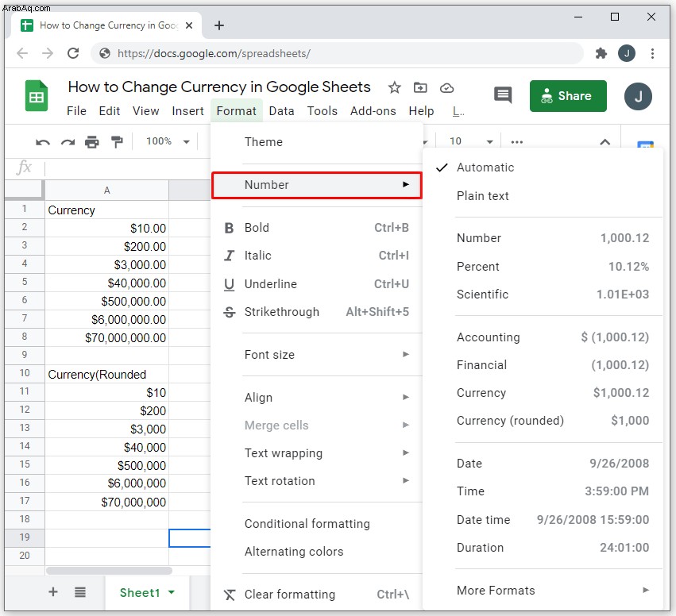Open the all sheets list icon
This screenshot has height=616, width=676.
[79, 592]
